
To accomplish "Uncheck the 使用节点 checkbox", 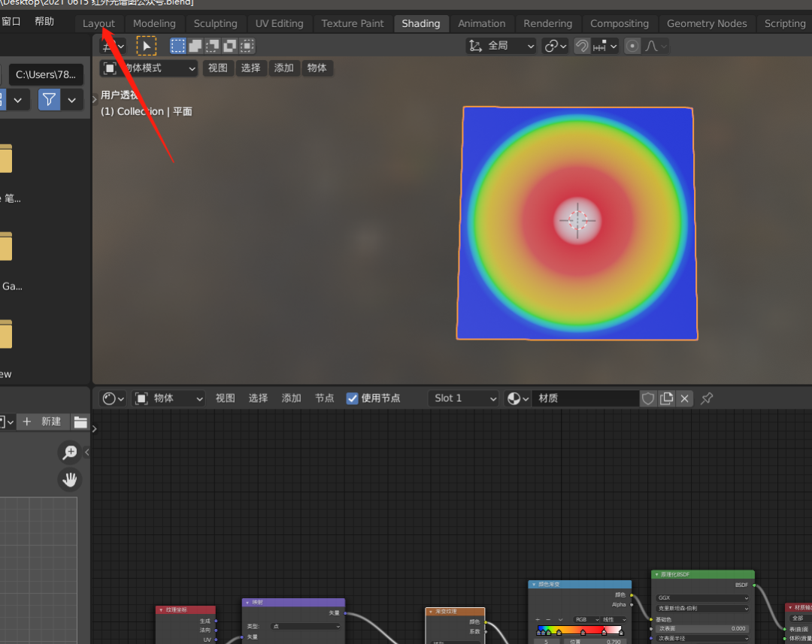I will 352,398.
